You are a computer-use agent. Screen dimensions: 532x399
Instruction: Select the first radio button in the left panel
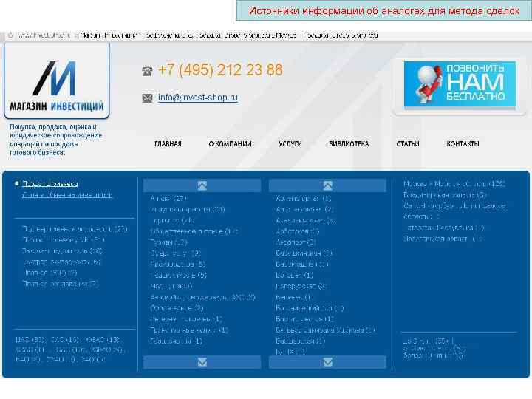16,183
